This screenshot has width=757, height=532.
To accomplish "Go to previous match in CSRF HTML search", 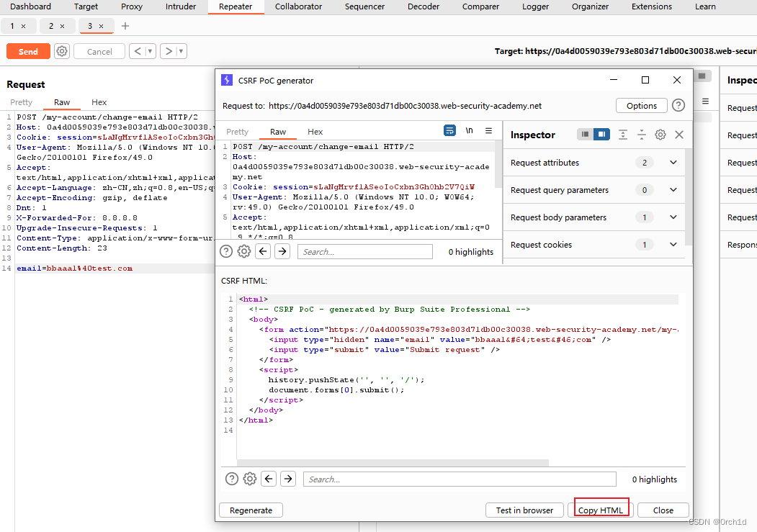I will coord(269,479).
